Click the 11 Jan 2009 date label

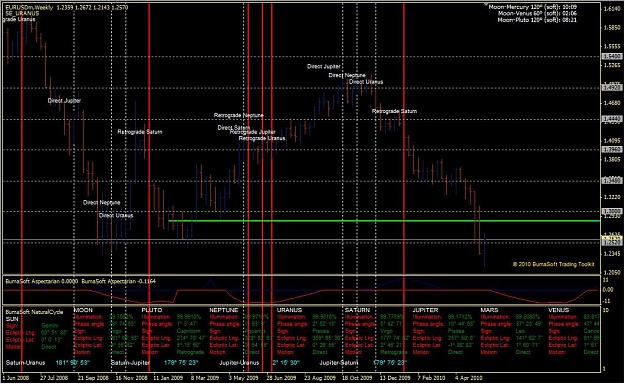point(168,378)
